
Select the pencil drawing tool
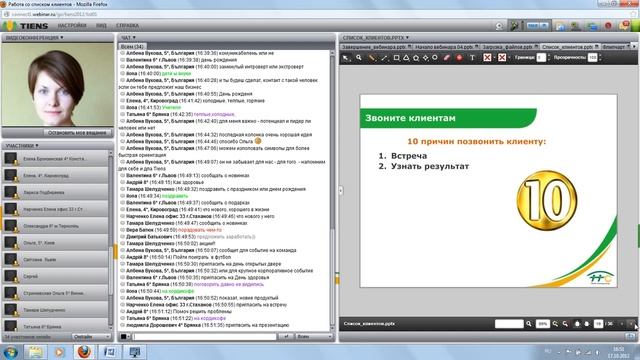[x=372, y=58]
